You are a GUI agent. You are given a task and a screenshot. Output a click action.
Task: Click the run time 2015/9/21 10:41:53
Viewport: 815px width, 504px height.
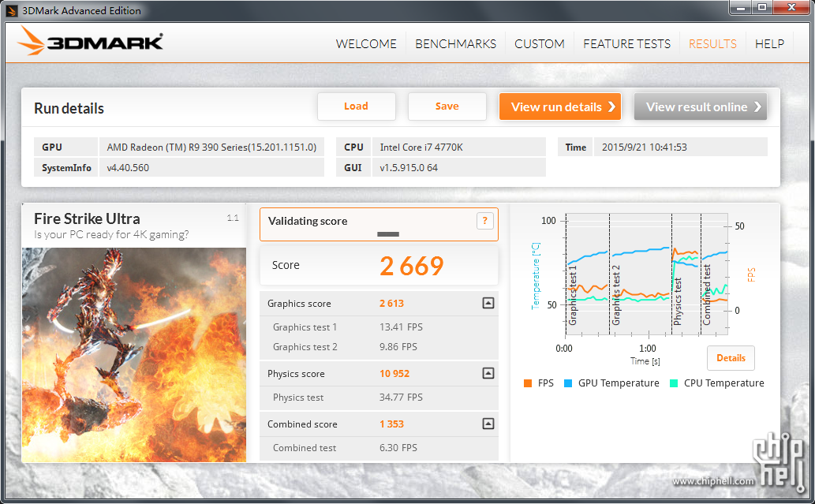(645, 147)
